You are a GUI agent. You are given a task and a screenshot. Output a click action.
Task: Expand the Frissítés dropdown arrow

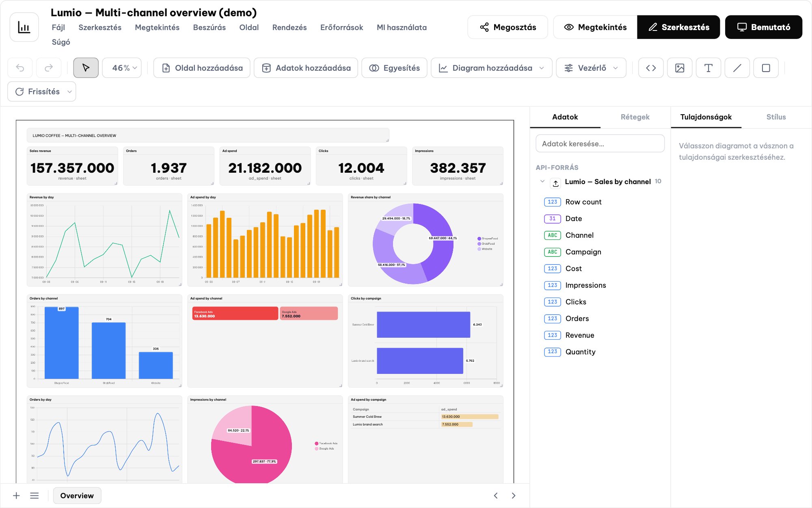click(x=69, y=92)
